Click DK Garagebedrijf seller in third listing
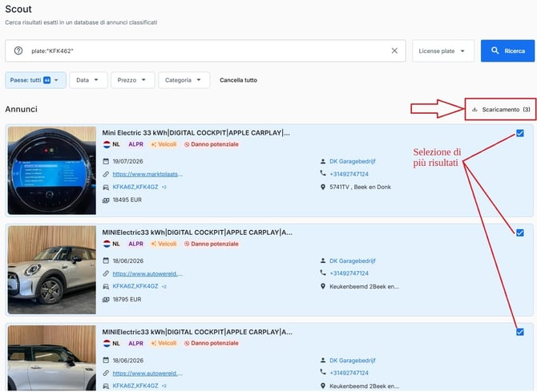The width and height of the screenshot is (537, 392). 353,361
